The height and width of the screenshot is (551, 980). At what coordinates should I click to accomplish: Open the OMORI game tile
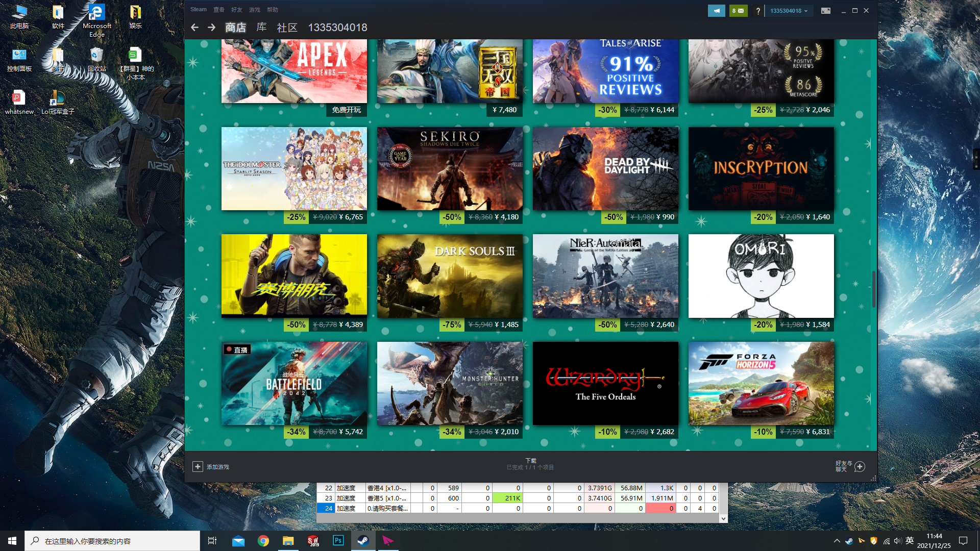pyautogui.click(x=761, y=276)
